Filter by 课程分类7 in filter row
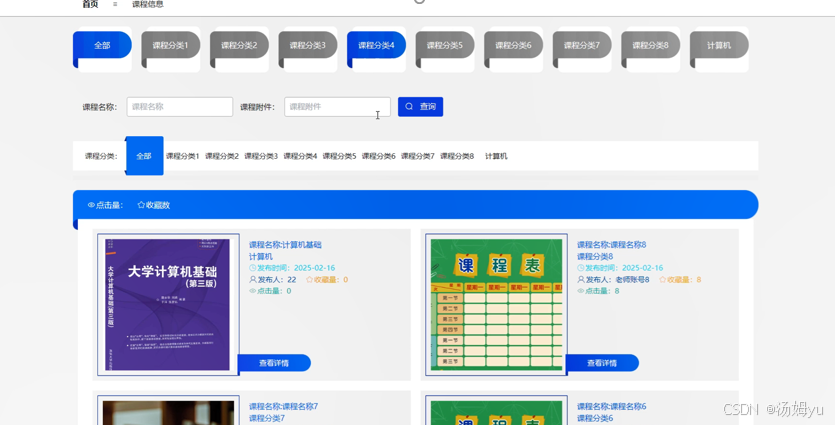835x425 pixels. (x=418, y=156)
